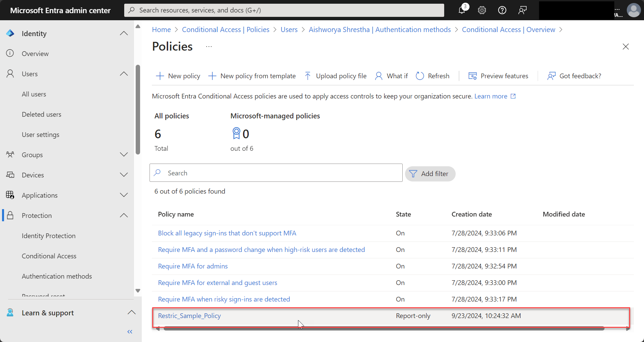The width and height of the screenshot is (644, 342).
Task: Open the help question mark icon
Action: pos(502,10)
